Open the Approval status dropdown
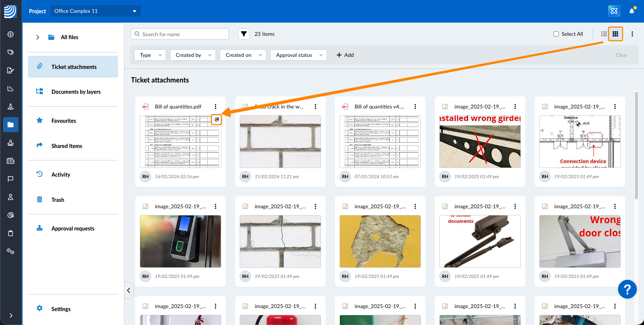644x325 pixels. click(298, 55)
